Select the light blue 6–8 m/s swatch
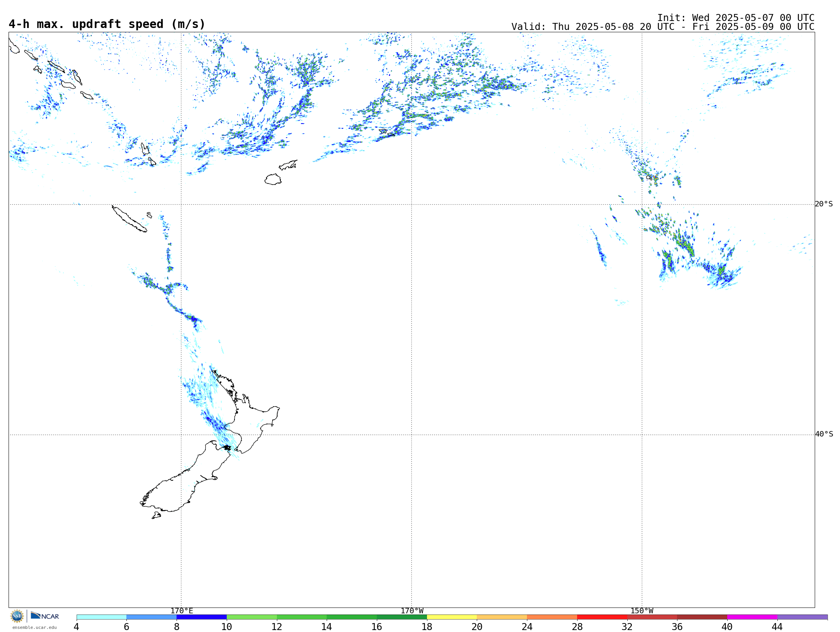 [152, 617]
